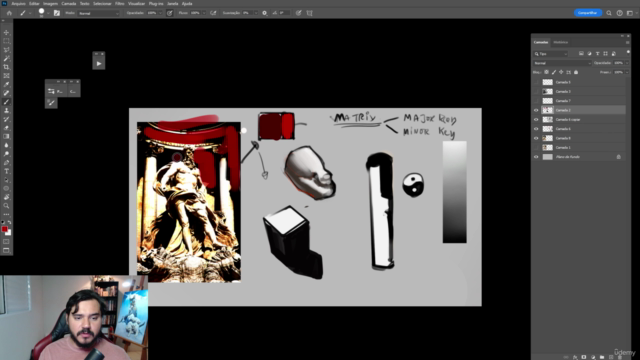Select the History Brush tool
Viewport: 640px width, 360px height.
click(x=6, y=119)
